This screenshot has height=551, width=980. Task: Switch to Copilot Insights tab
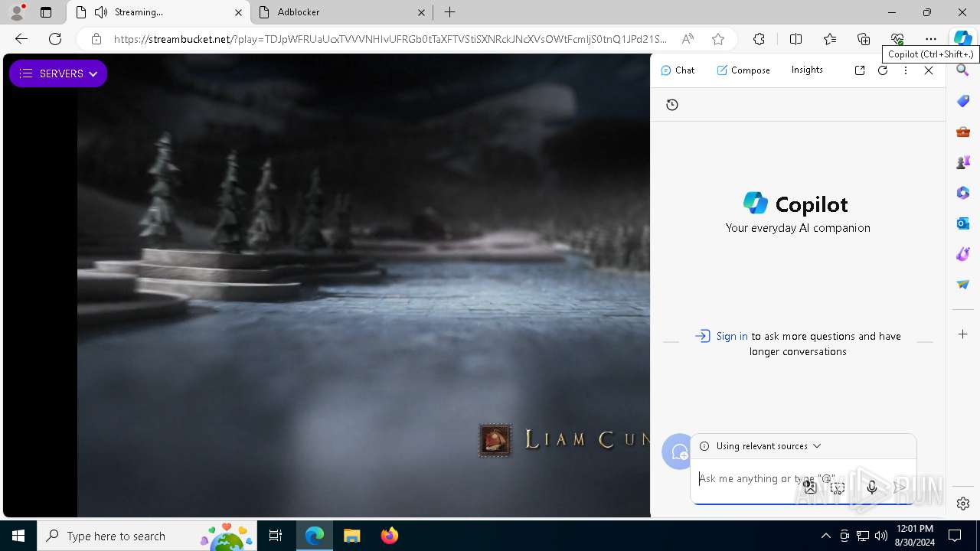coord(807,70)
